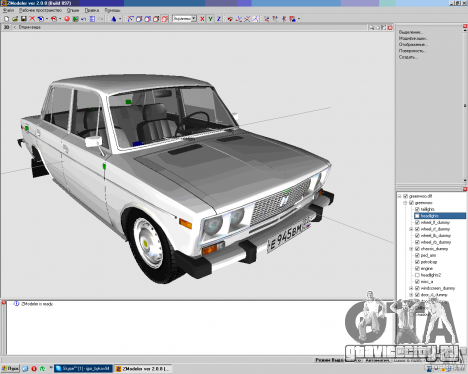Click 'ZModeler is ready' log message
468x374 pixels.
pos(37,304)
